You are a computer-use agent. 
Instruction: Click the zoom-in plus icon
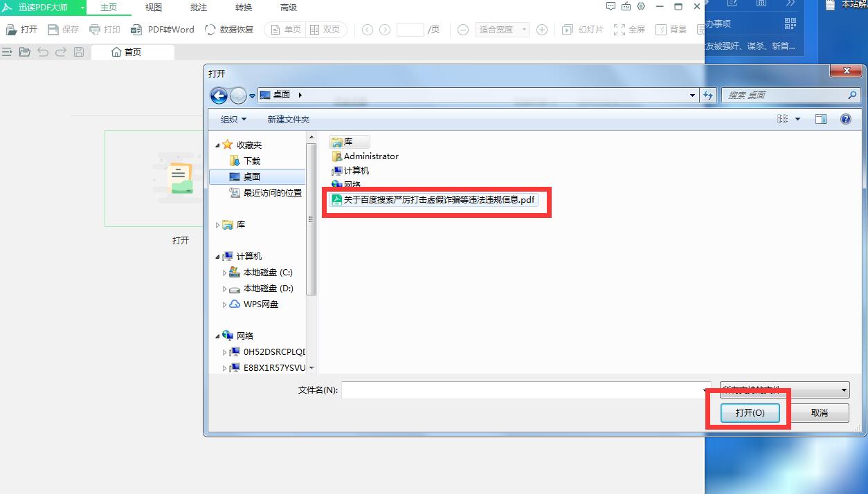point(542,30)
